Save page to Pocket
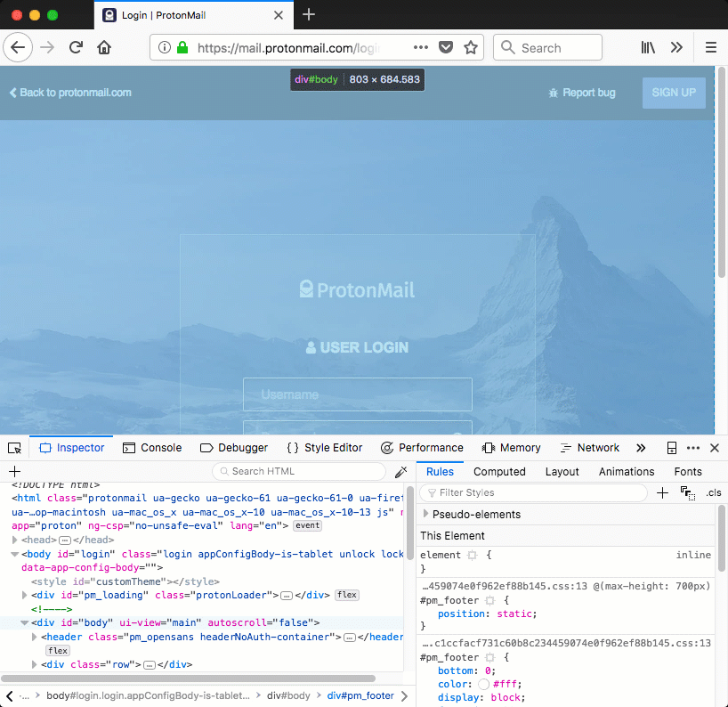 (x=446, y=47)
